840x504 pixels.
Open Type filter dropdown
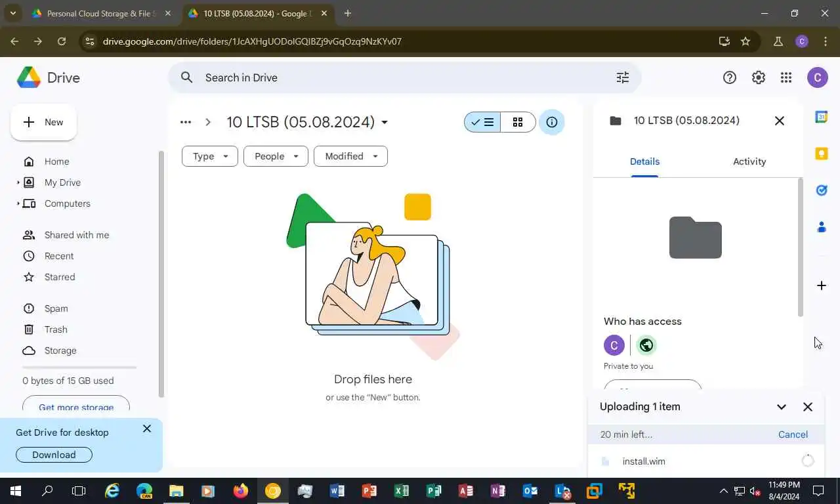210,156
